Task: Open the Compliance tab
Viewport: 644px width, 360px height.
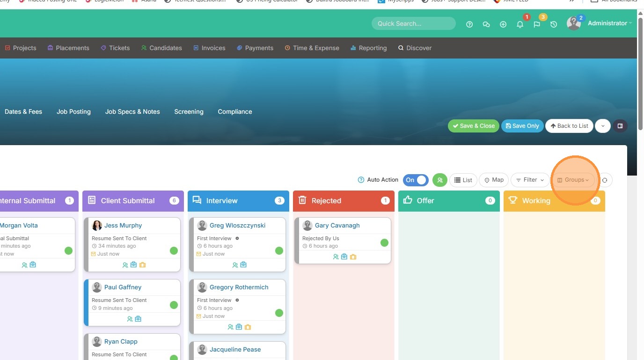Action: coord(235,112)
